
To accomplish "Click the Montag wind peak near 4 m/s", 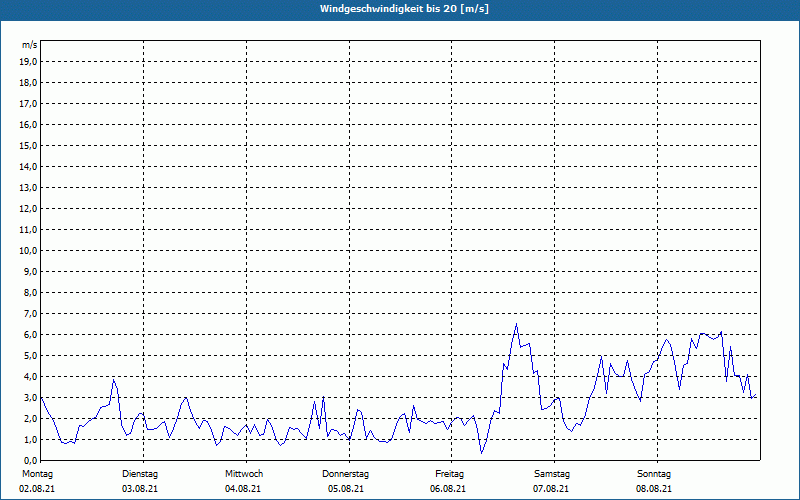I will click(x=114, y=380).
